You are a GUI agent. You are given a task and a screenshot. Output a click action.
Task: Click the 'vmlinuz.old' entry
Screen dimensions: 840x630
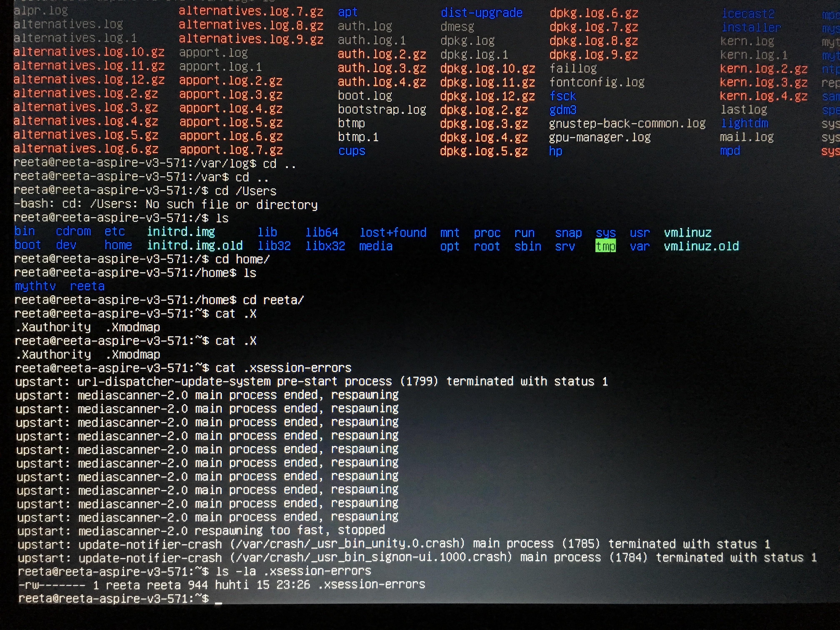pyautogui.click(x=701, y=246)
